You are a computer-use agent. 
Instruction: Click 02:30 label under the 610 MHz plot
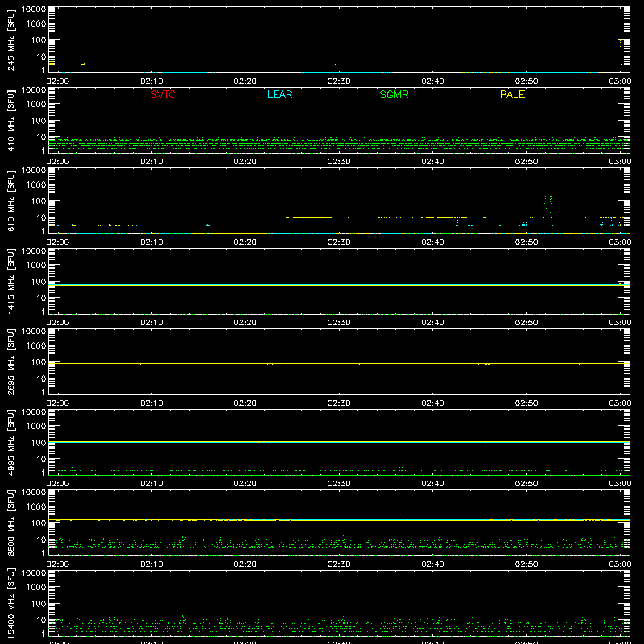coord(339,242)
